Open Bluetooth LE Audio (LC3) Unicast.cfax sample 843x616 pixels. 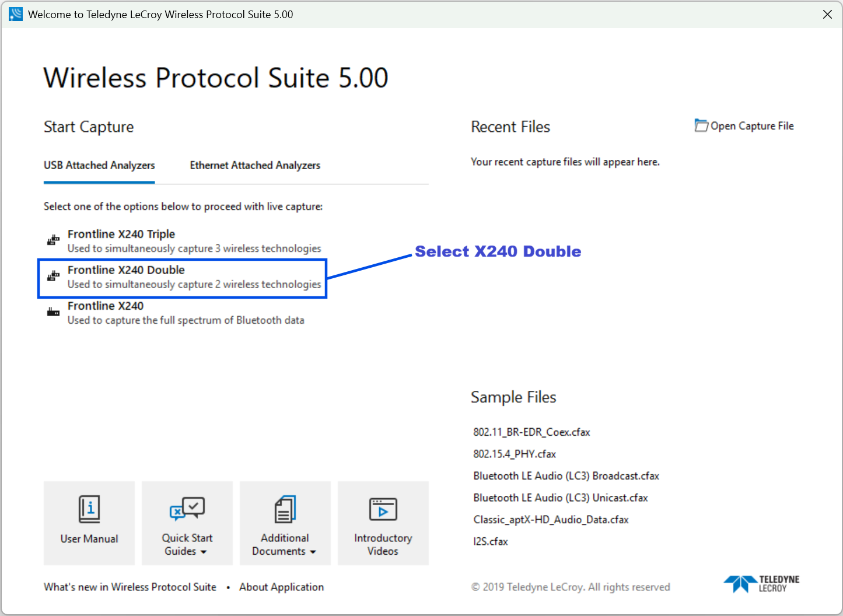(561, 498)
